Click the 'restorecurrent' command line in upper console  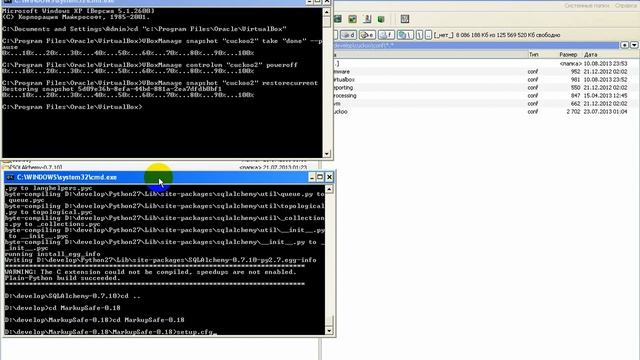pyautogui.click(x=160, y=83)
